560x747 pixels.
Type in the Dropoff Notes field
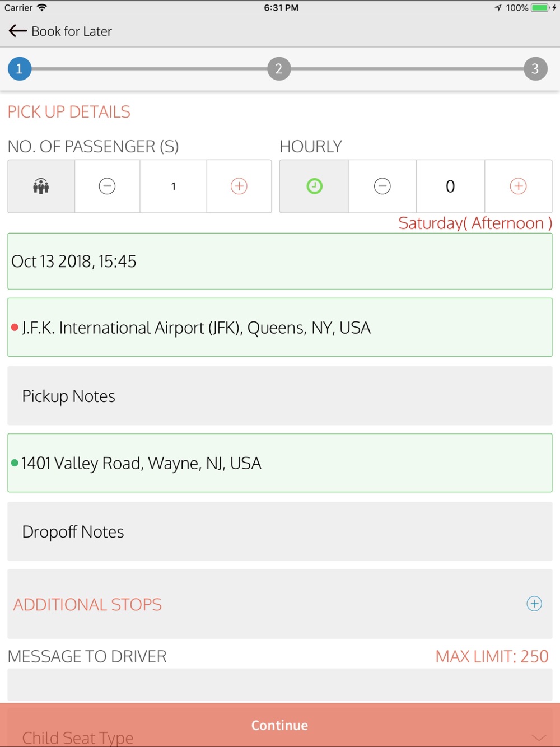(x=279, y=531)
